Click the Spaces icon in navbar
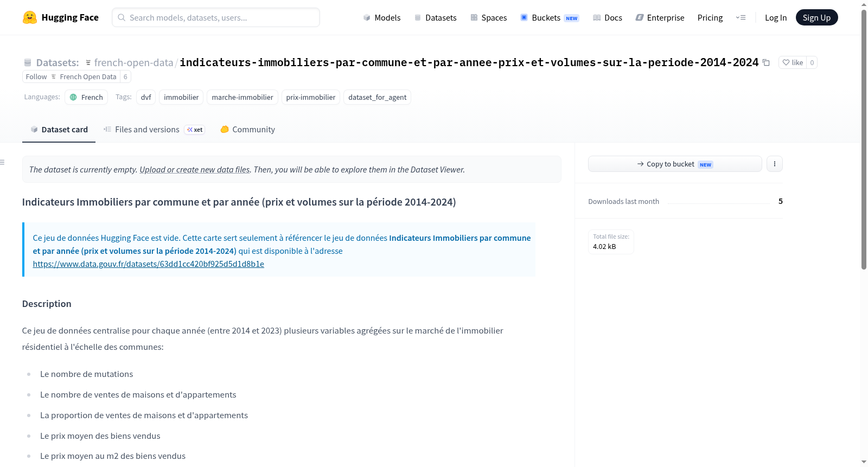The height and width of the screenshot is (467, 868). 474,17
